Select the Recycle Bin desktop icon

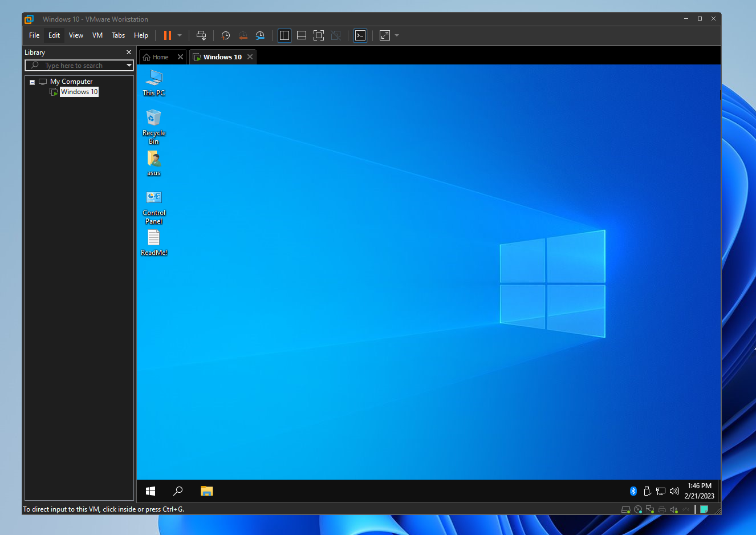(153, 127)
